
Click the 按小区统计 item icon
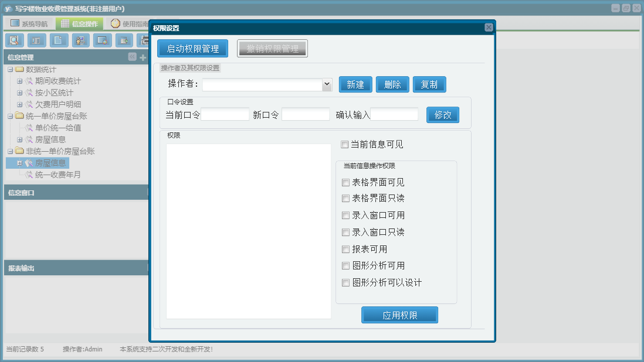click(29, 93)
